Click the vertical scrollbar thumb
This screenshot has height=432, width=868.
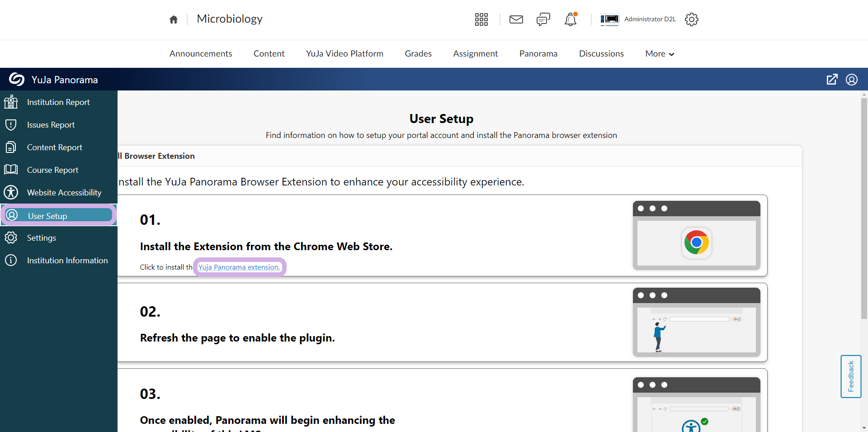864,208
